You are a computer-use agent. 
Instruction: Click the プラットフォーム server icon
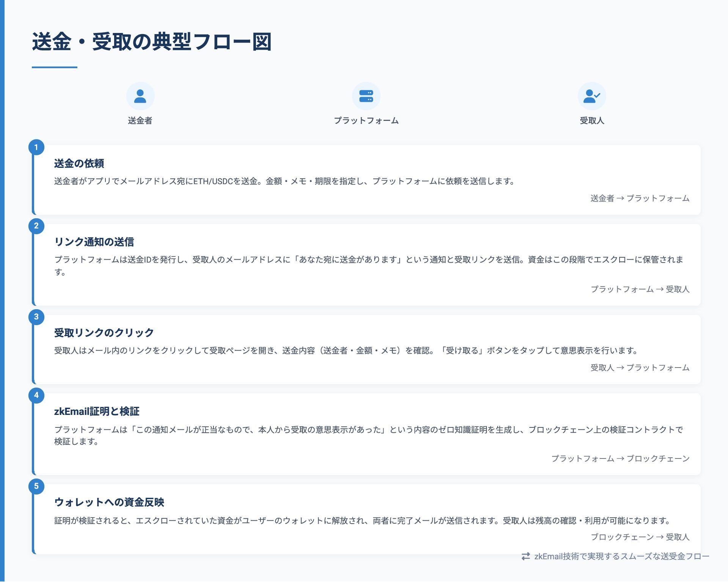[366, 96]
